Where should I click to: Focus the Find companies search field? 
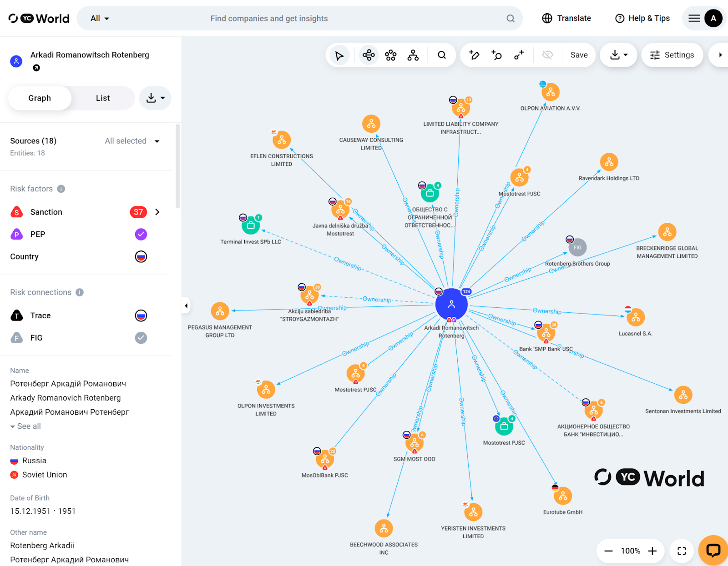[269, 19]
